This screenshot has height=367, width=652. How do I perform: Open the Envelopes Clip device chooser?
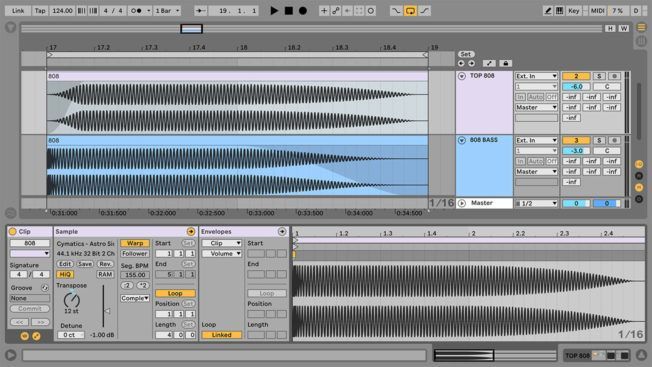221,243
